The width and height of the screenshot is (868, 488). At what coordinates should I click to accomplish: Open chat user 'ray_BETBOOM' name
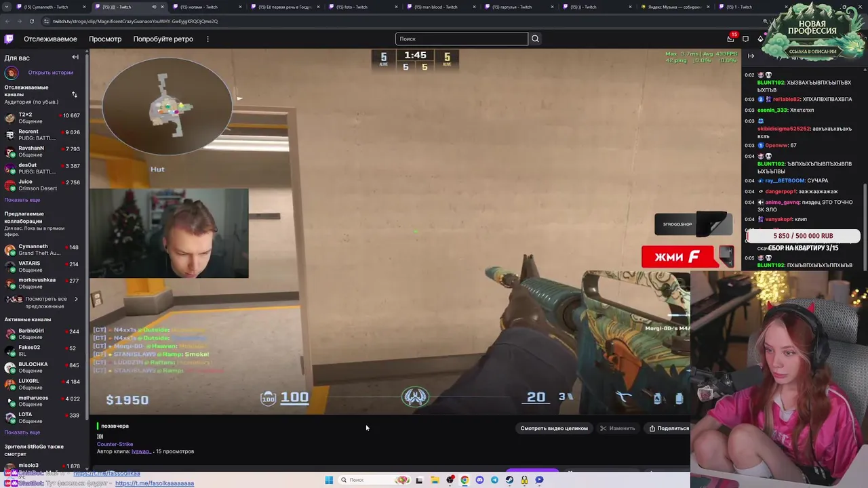(784, 181)
